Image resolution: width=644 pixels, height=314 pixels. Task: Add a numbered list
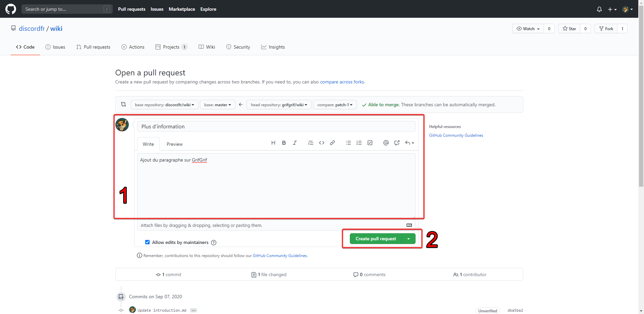[x=359, y=143]
